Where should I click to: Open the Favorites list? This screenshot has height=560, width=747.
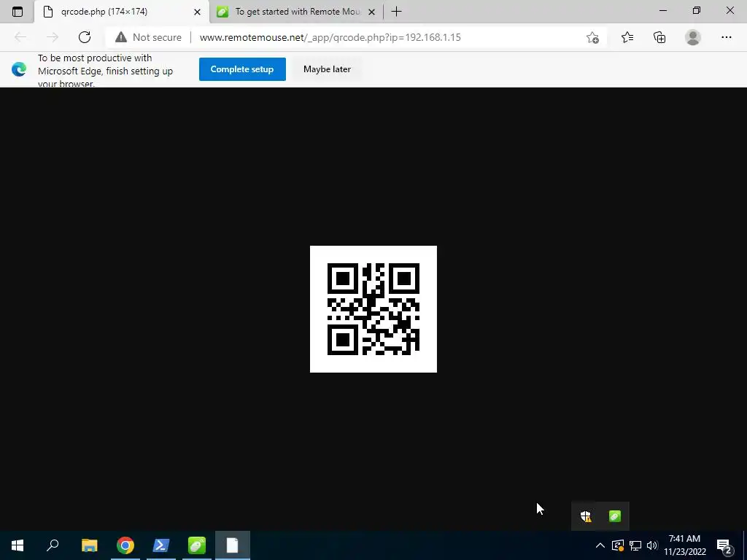coord(627,37)
